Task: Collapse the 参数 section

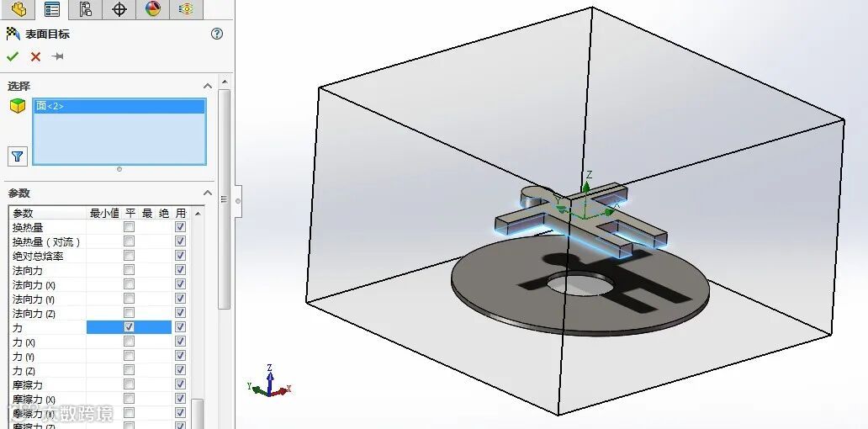Action: coord(208,193)
